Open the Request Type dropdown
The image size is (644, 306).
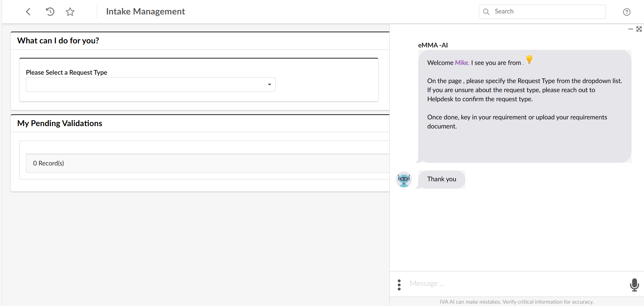pyautogui.click(x=150, y=84)
